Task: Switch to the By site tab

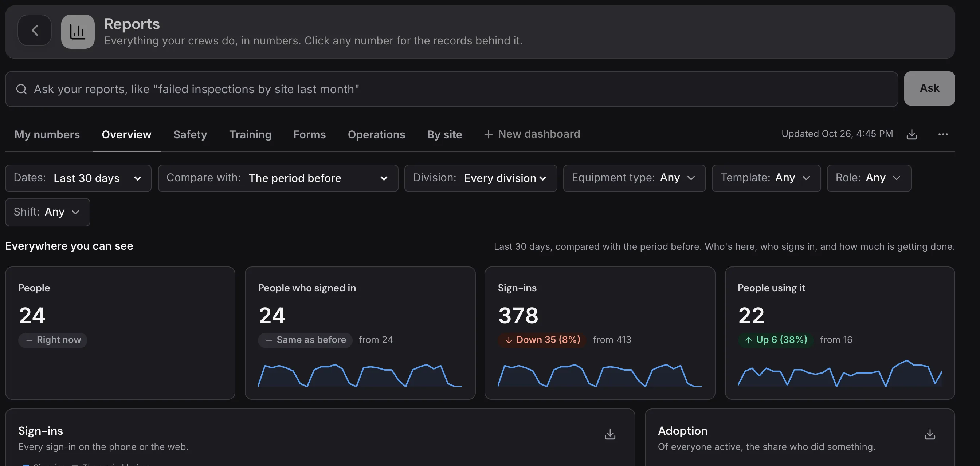Action: 445,135
